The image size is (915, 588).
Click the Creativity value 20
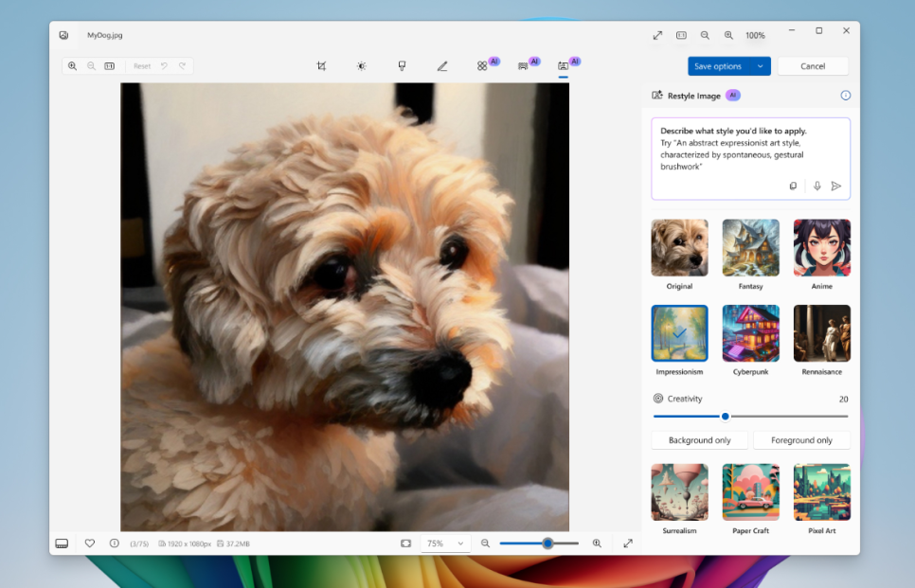[843, 399]
